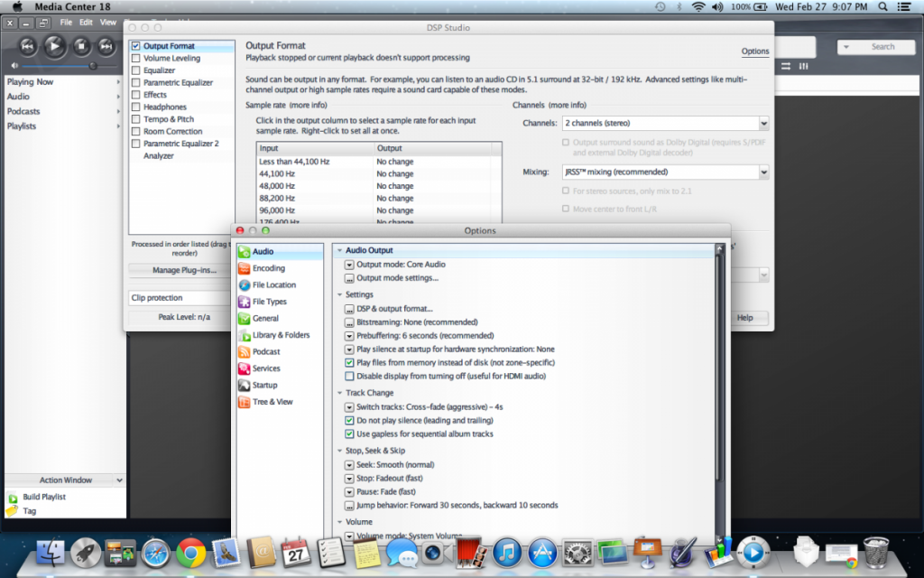Open the Startup options category
This screenshot has width=924, height=578.
[264, 386]
